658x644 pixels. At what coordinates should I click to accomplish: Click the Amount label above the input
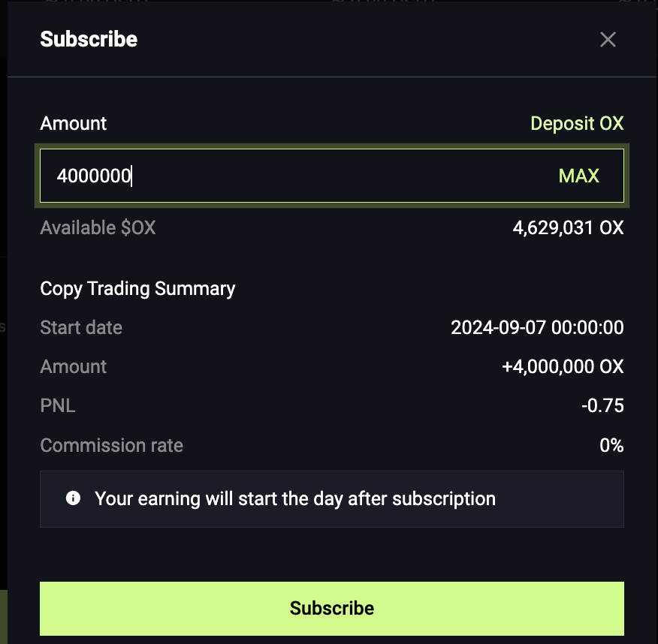[x=74, y=123]
